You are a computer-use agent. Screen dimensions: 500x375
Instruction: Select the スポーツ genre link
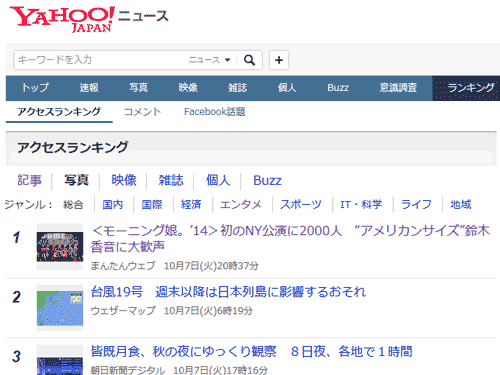click(x=301, y=204)
